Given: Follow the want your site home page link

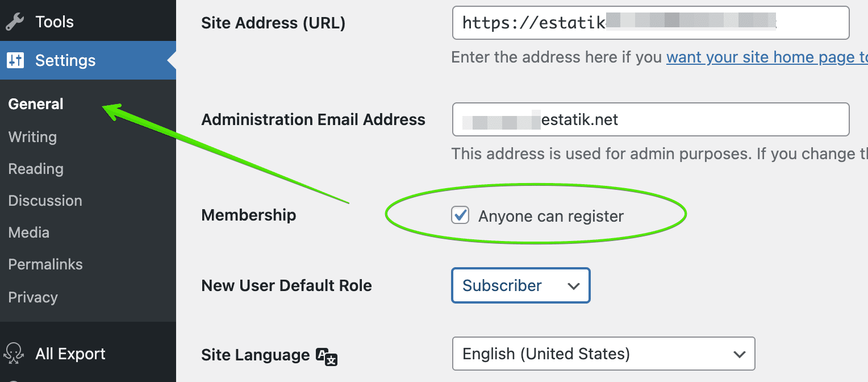Looking at the screenshot, I should (x=767, y=57).
